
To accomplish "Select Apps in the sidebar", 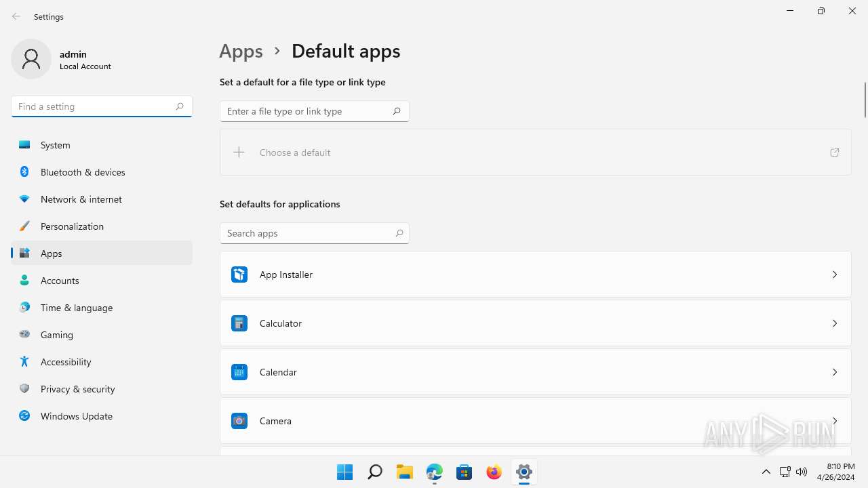I will click(102, 253).
